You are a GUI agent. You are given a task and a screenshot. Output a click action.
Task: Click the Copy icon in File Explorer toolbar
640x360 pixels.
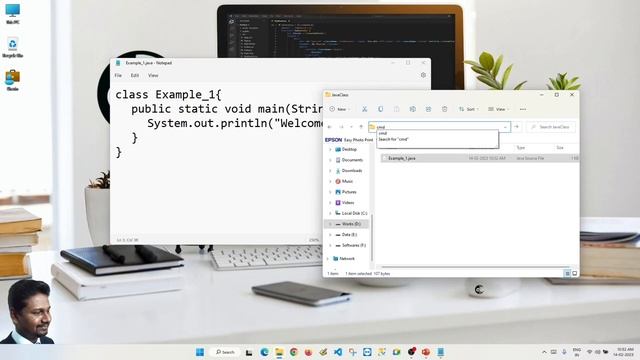[380, 109]
